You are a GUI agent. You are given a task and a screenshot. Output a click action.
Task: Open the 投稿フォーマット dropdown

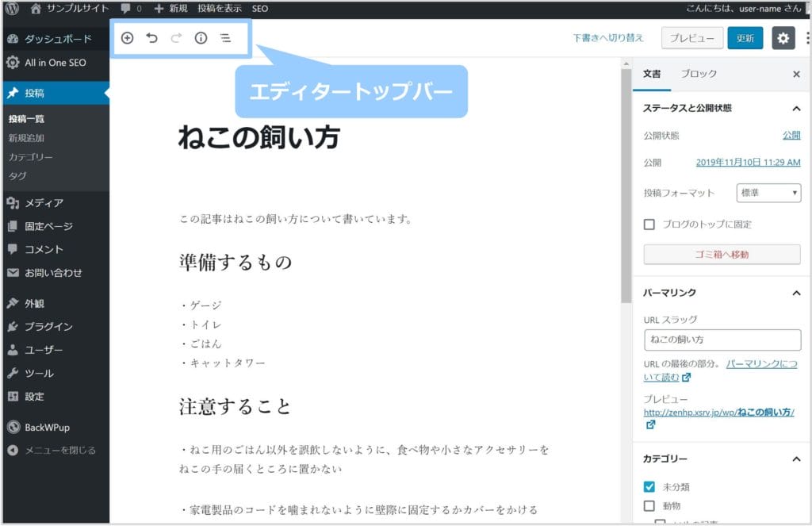[x=768, y=193]
